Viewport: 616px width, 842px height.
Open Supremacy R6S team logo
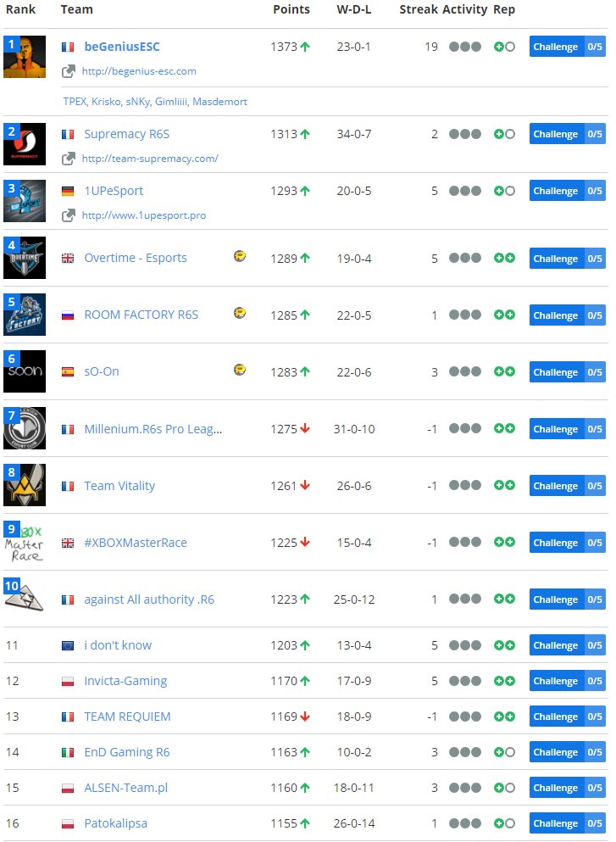pos(25,144)
